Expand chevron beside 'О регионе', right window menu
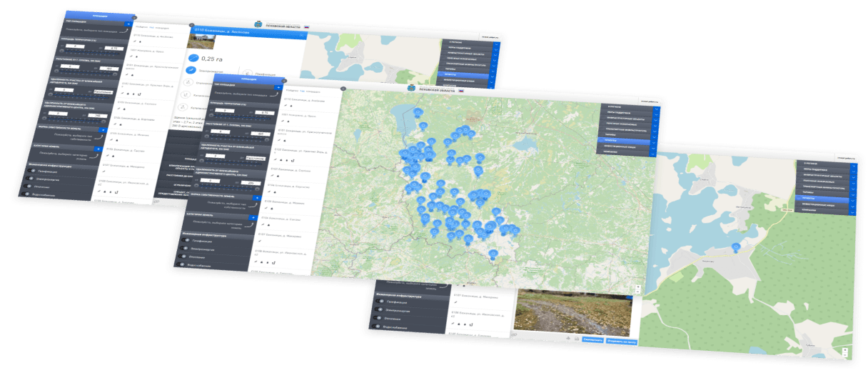Image resolution: width=868 pixels, height=383 pixels. [x=854, y=166]
